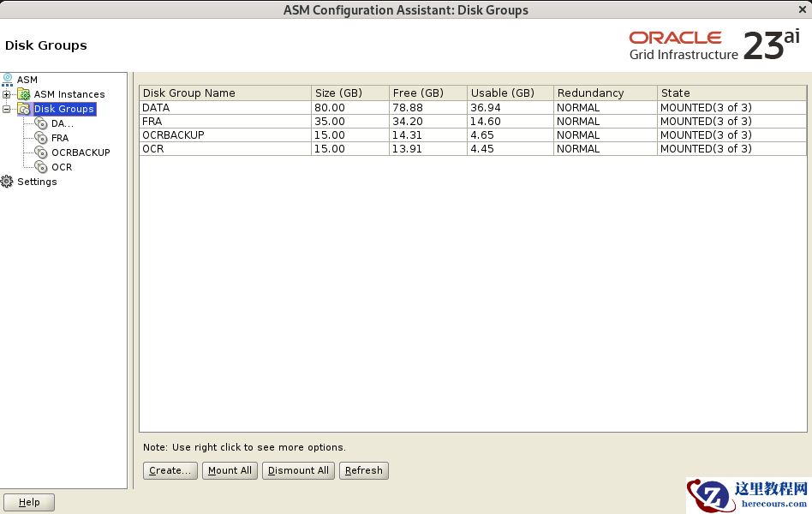Expand the ASM Instances tree node
Image resolution: width=812 pixels, height=514 pixels.
tap(6, 94)
